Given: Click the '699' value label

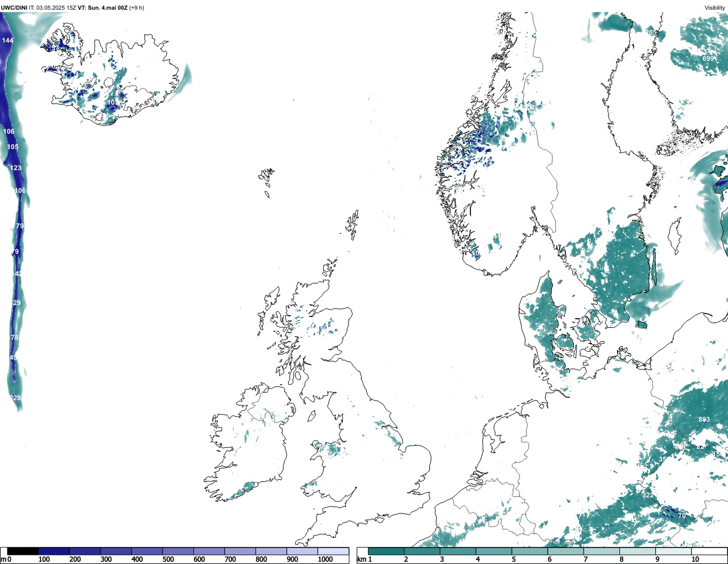Looking at the screenshot, I should point(708,59).
